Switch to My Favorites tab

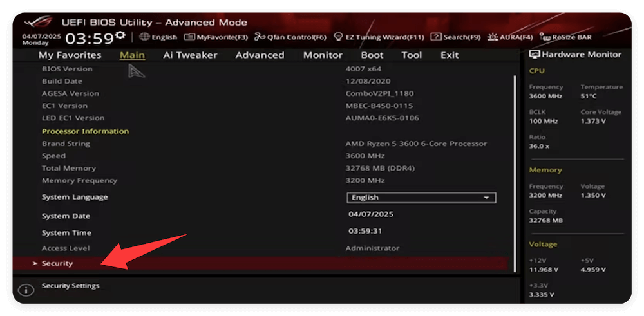[x=70, y=55]
